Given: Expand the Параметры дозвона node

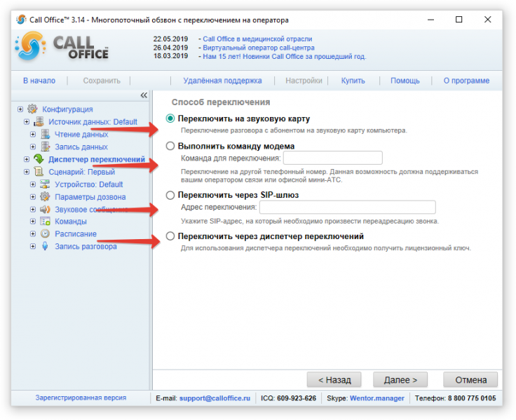Looking at the screenshot, I should (x=33, y=197).
